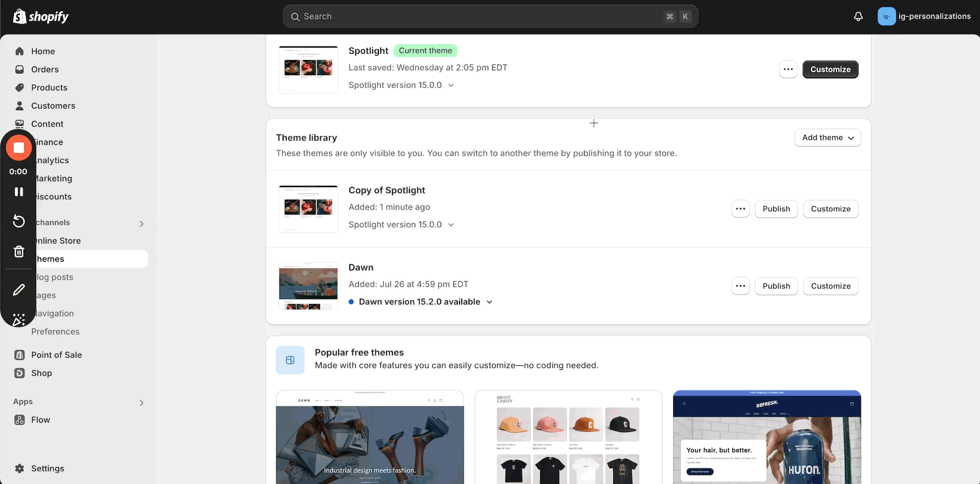This screenshot has height=484, width=980.
Task: Expand the Copy of Spotlight version dropdown
Action: point(451,225)
